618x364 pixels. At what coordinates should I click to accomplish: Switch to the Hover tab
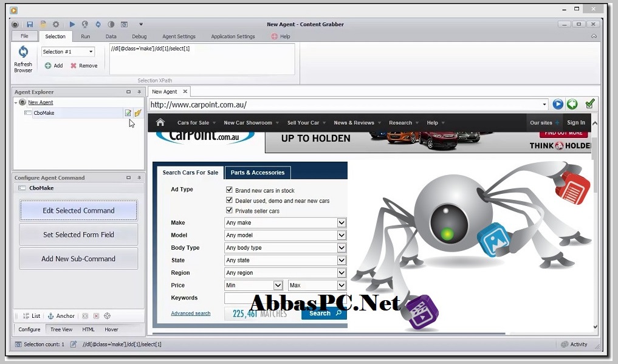click(111, 329)
